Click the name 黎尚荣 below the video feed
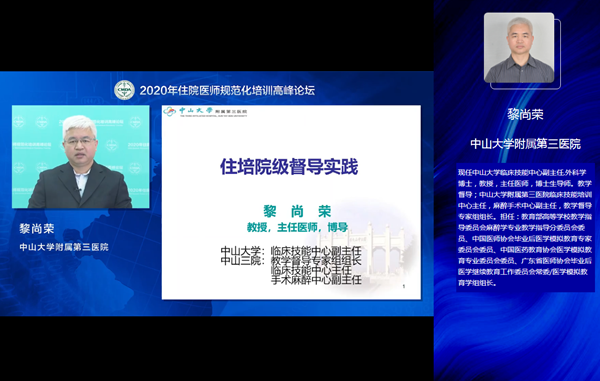The image size is (600, 381). (x=37, y=229)
